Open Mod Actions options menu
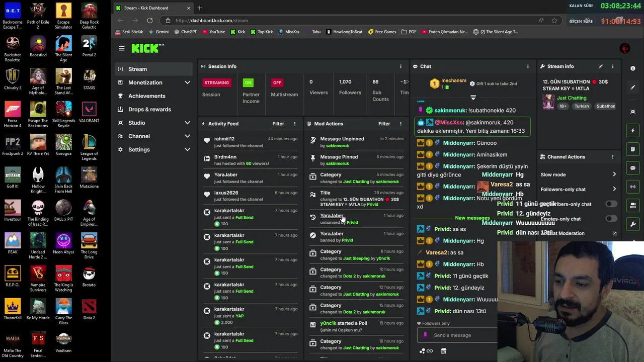 [x=401, y=124]
